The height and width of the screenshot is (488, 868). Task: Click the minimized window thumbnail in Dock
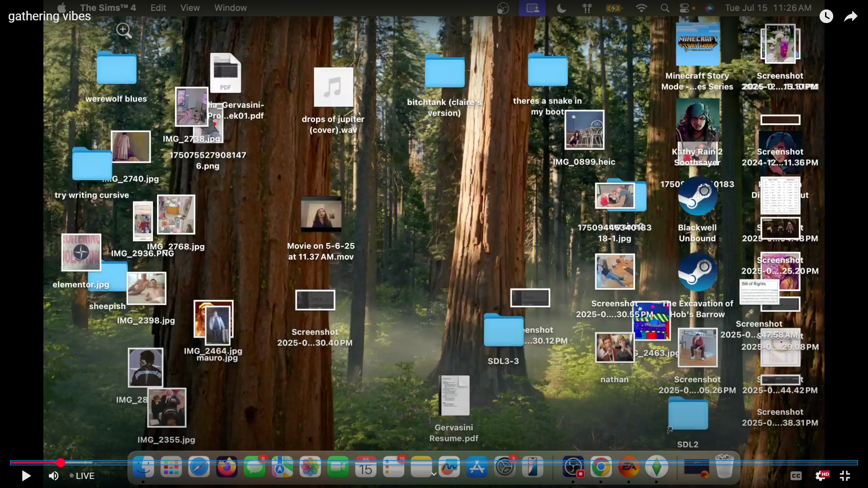(x=696, y=468)
